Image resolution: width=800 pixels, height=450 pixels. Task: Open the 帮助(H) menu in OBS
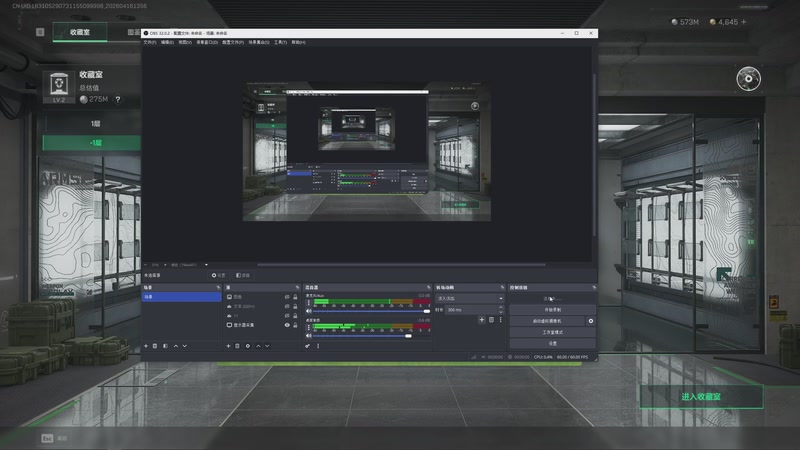pos(298,42)
